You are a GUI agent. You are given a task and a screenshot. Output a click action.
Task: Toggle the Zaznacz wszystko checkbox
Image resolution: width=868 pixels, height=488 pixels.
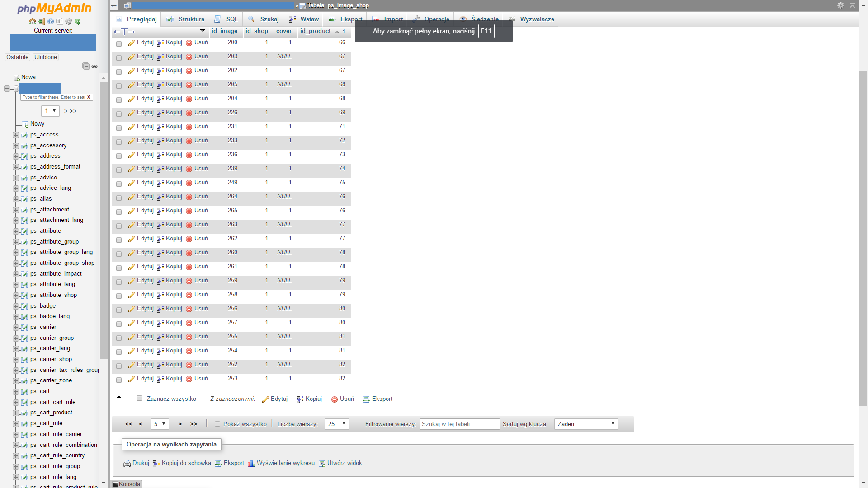(139, 399)
